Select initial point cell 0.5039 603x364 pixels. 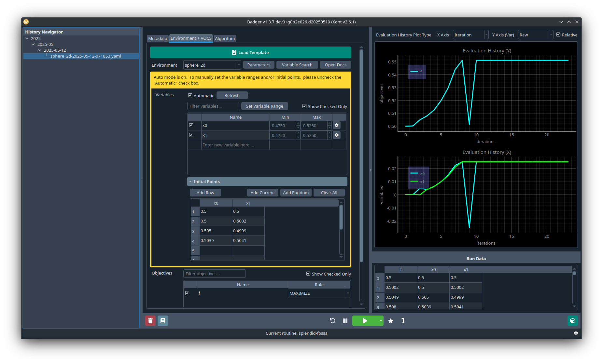coord(216,240)
